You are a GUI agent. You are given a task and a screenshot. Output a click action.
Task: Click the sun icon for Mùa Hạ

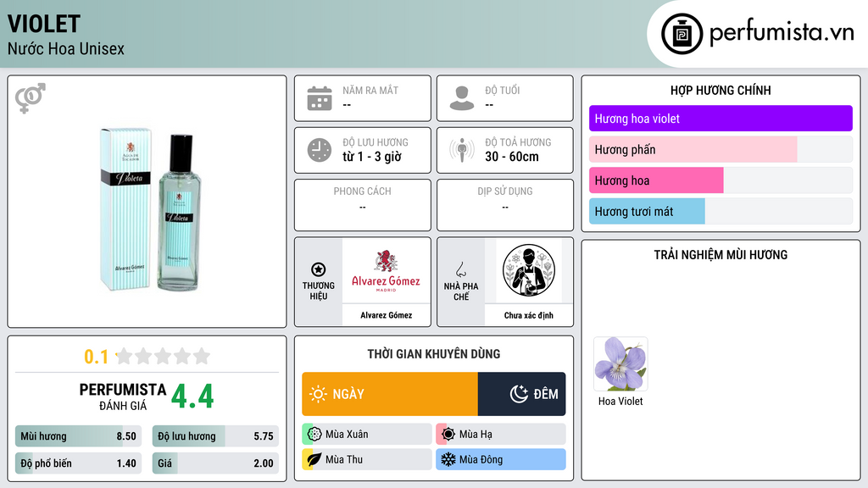[x=448, y=435]
